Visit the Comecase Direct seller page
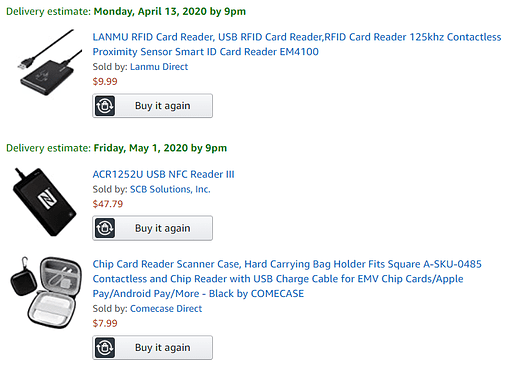517x365 pixels. click(166, 309)
